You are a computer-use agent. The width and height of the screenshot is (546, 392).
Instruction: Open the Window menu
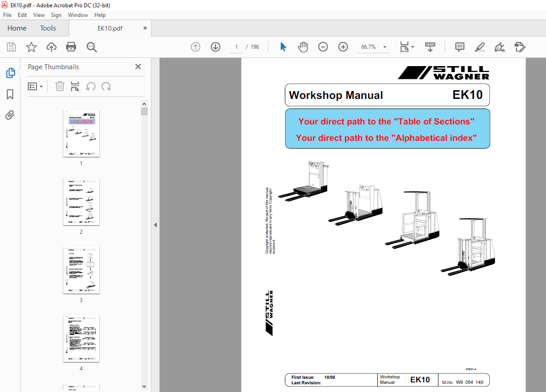click(77, 15)
